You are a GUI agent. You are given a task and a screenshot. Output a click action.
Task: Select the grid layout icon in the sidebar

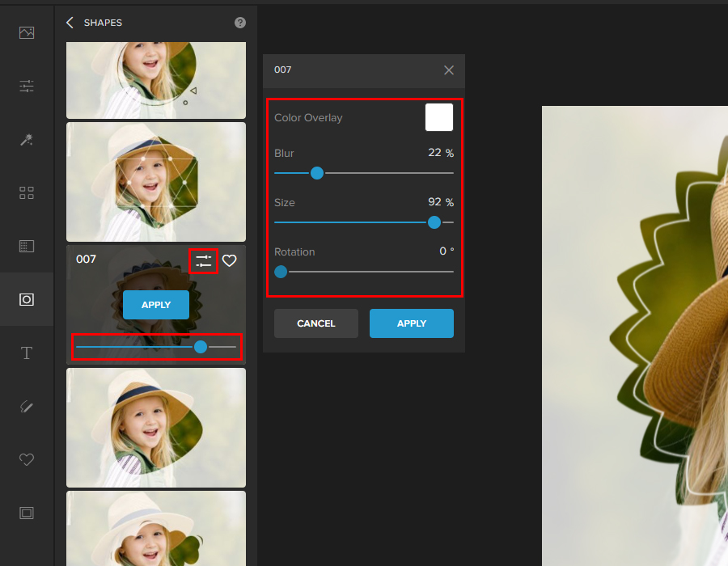(27, 192)
